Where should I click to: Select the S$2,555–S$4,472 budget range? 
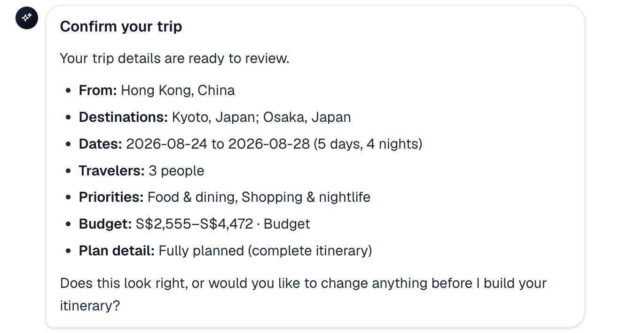(x=195, y=224)
